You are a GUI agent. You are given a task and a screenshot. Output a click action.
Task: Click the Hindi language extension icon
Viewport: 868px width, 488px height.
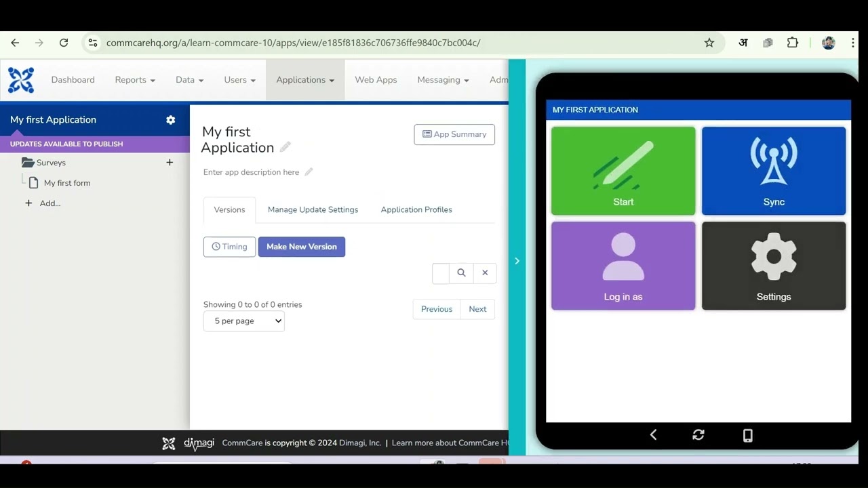743,43
